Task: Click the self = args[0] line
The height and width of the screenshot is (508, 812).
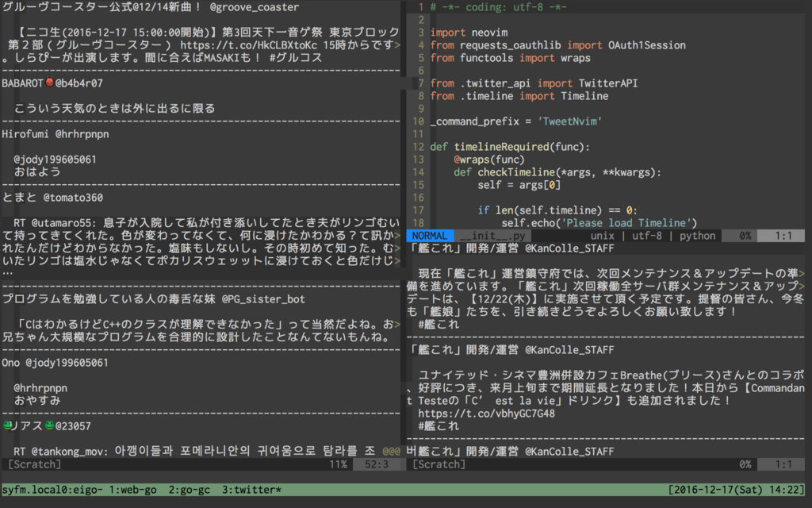Action: click(519, 185)
